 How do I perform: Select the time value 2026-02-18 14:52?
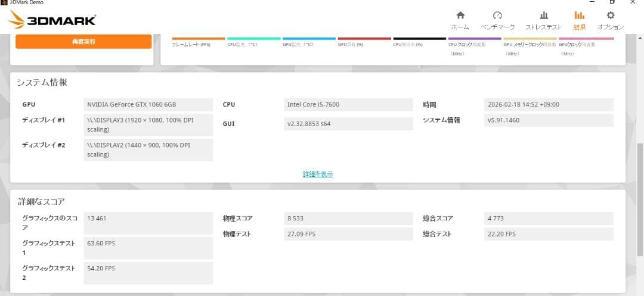pos(549,105)
